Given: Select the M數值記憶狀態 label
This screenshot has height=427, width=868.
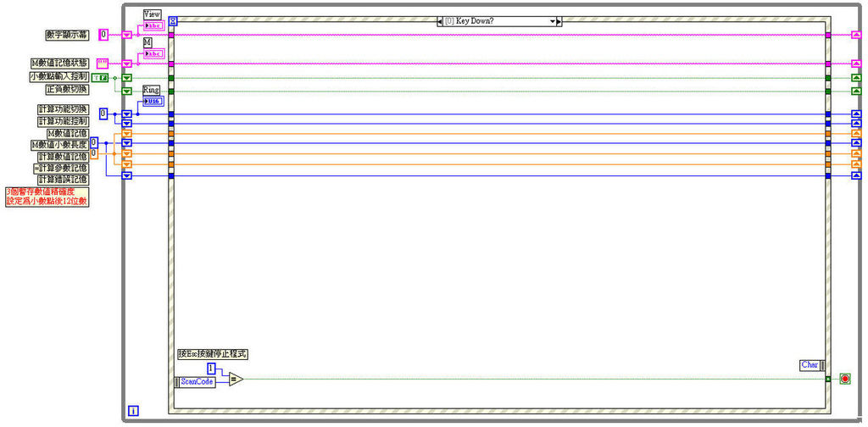Looking at the screenshot, I should point(60,64).
